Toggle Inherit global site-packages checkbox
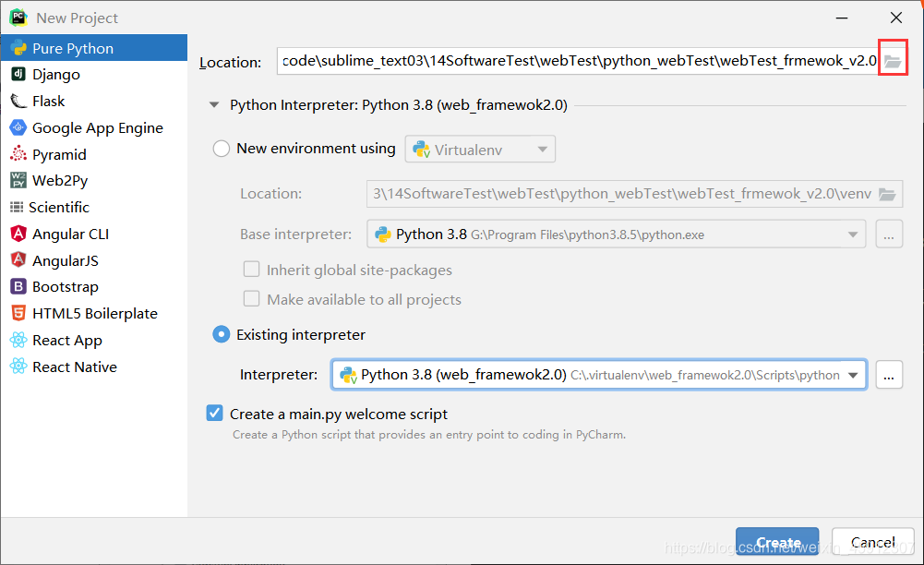The width and height of the screenshot is (924, 565). pyautogui.click(x=252, y=270)
